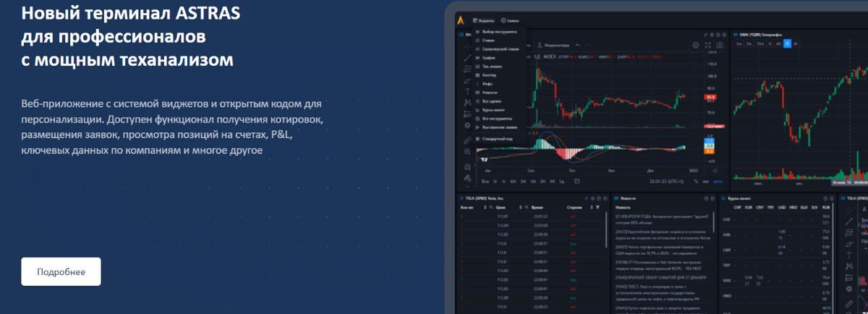Open the Виджеты menu
The width and height of the screenshot is (868, 314).
click(484, 20)
